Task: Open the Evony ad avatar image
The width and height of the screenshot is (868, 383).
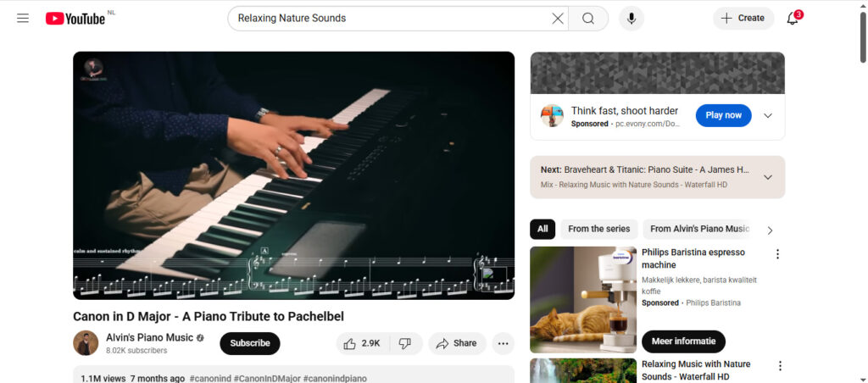Action: coord(552,116)
